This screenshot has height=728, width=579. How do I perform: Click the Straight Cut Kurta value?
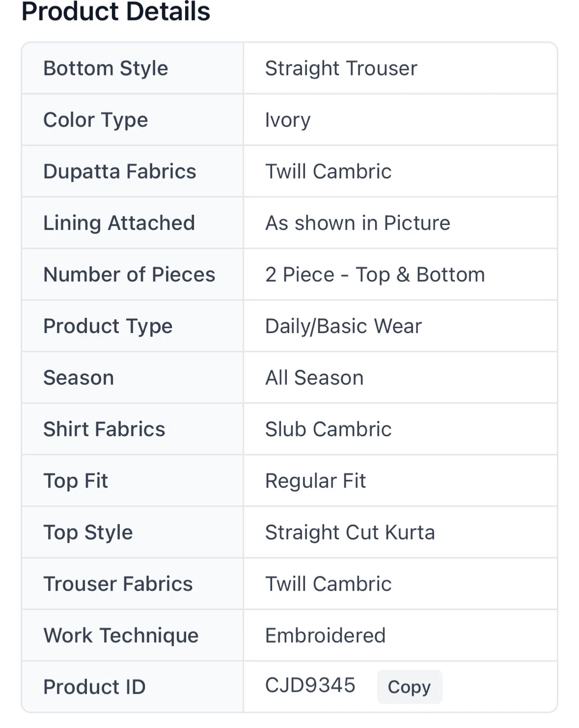(350, 532)
